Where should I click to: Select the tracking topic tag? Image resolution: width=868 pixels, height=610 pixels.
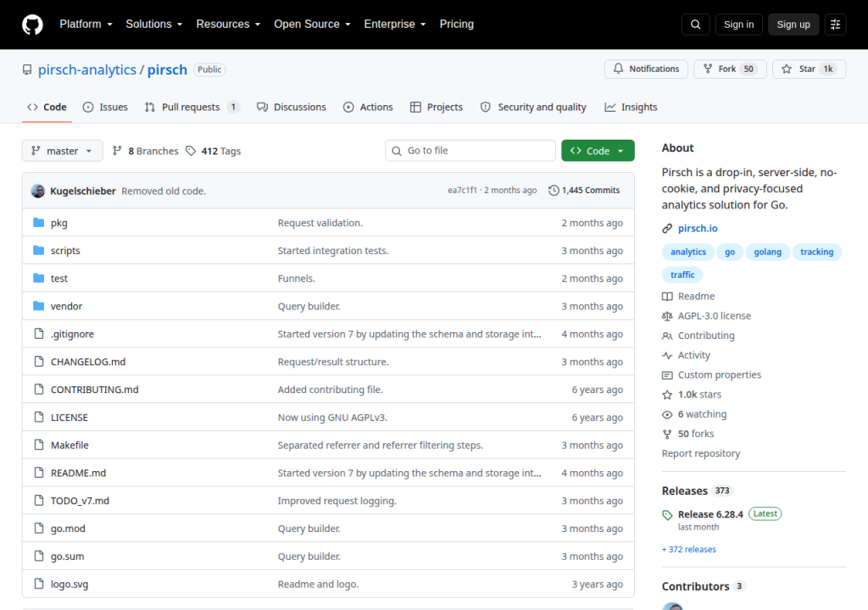point(816,252)
